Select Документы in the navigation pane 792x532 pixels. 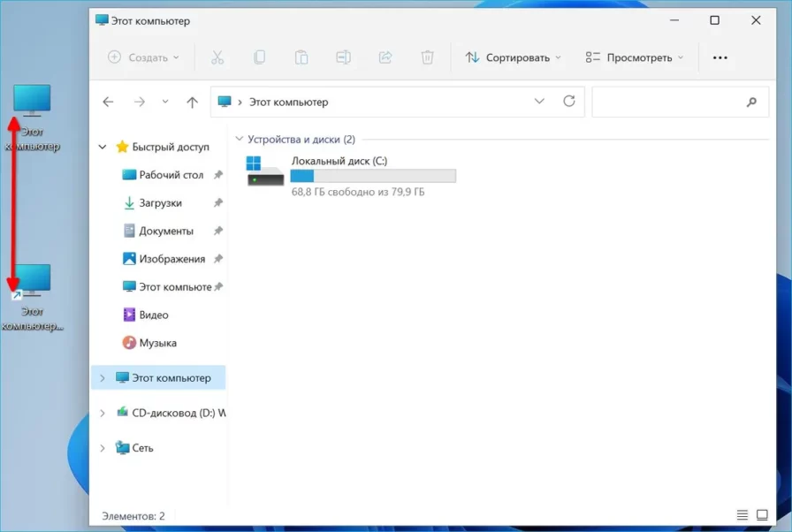(165, 231)
